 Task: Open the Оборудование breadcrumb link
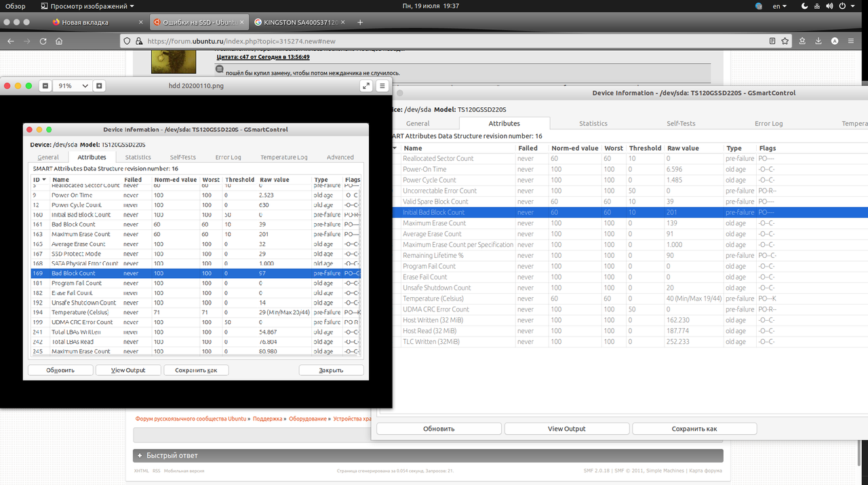click(308, 419)
